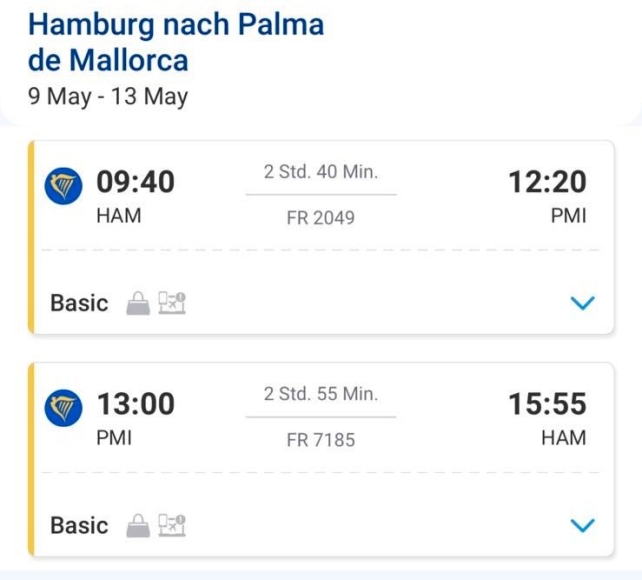Tap the small bag icon on the outbound flight
The width and height of the screenshot is (642, 580).
point(138,304)
